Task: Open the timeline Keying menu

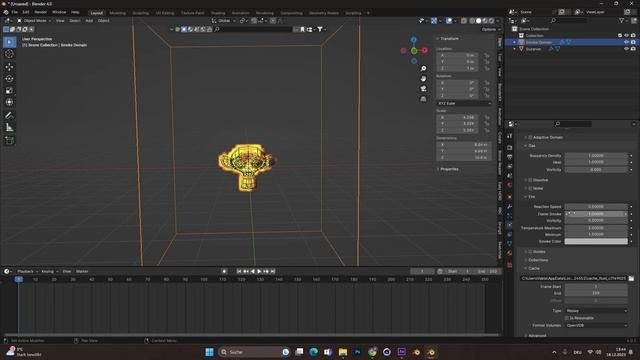Action: (49, 271)
